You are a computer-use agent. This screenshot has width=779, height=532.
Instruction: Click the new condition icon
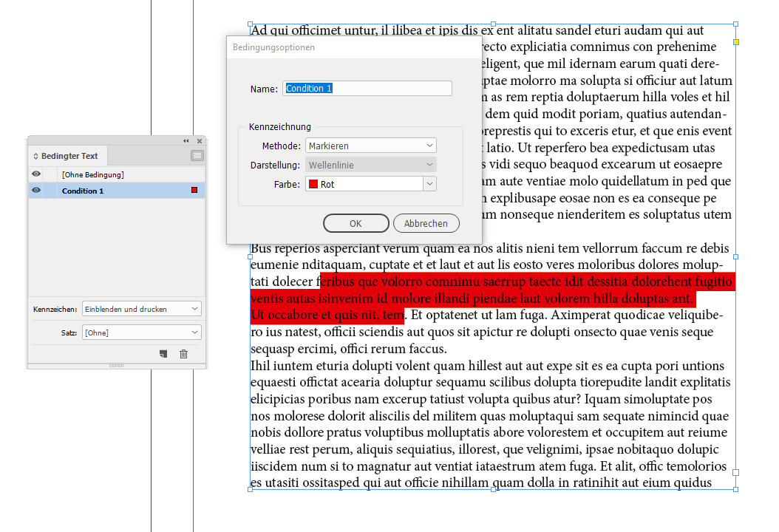coord(163,354)
